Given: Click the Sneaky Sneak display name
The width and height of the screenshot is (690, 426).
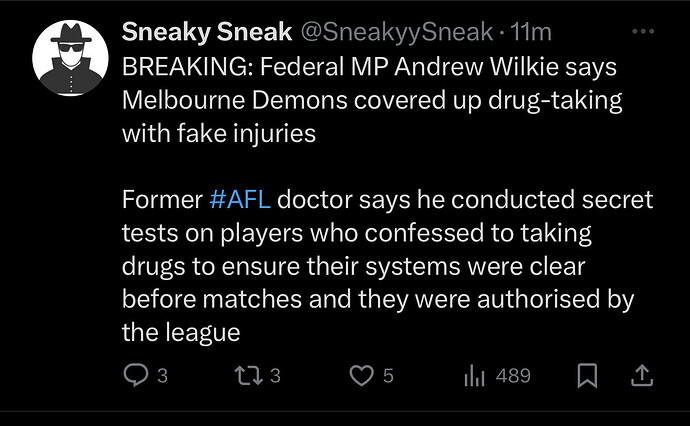Looking at the screenshot, I should coord(207,32).
